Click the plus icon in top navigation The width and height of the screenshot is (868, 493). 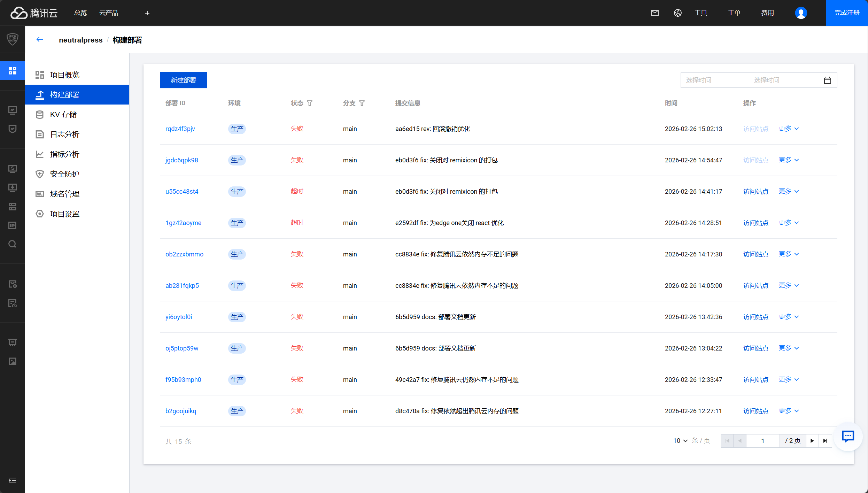(x=147, y=13)
